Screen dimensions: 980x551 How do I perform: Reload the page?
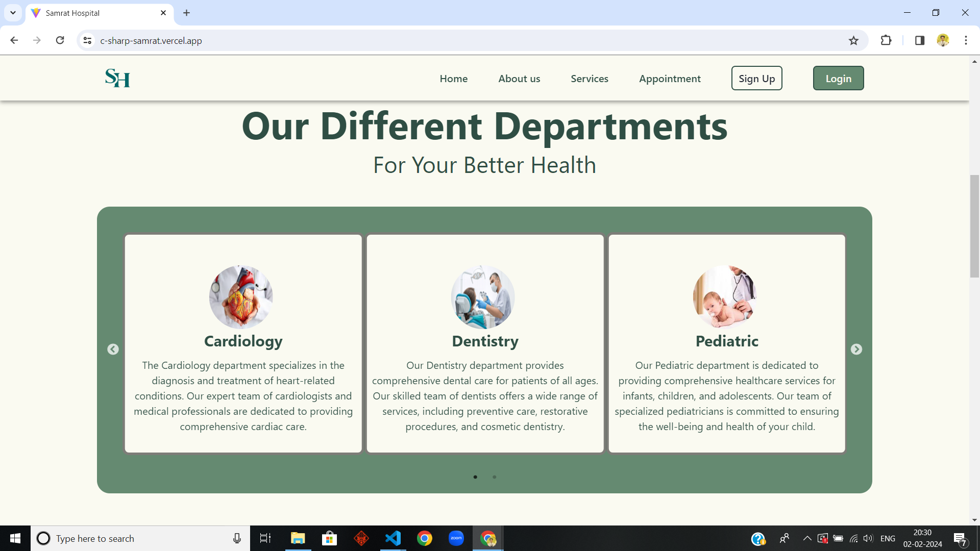pos(60,40)
